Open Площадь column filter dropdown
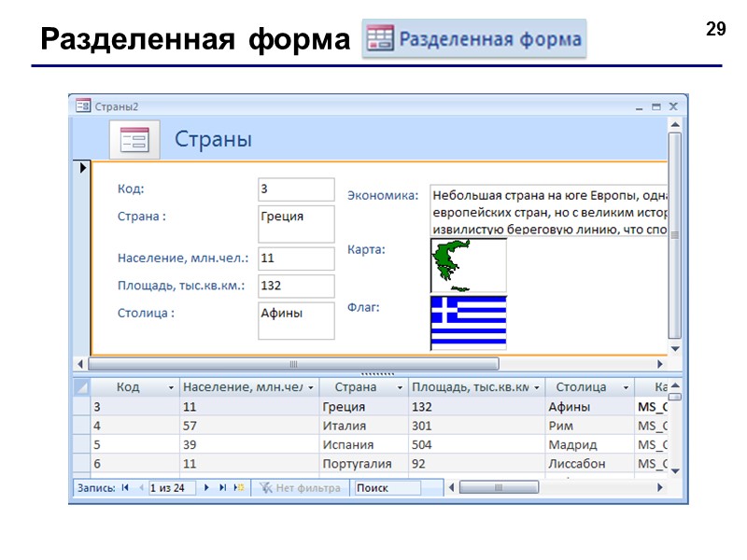 [x=536, y=388]
